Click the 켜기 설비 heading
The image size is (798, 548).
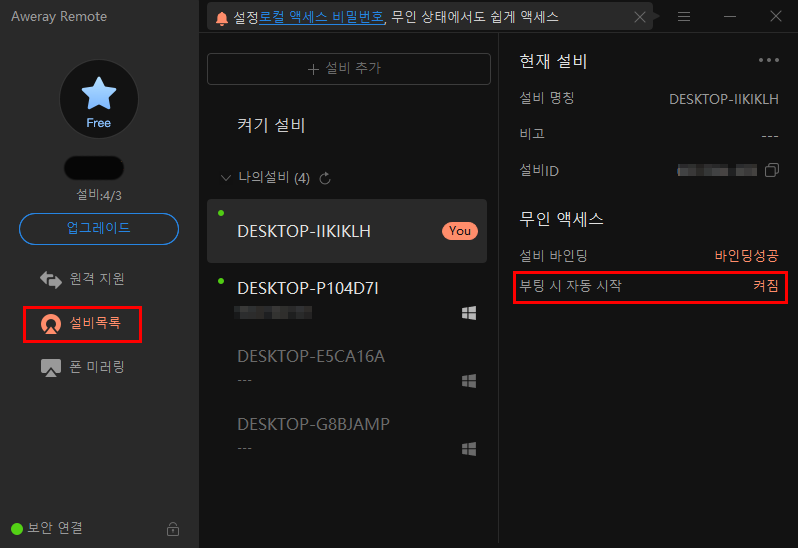271,125
